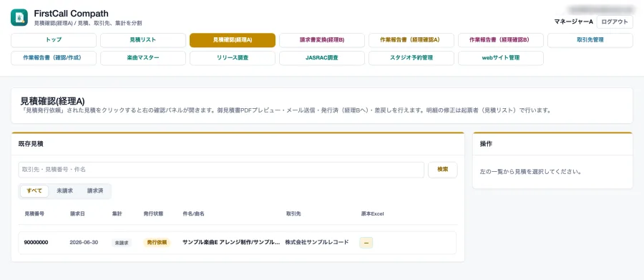Open 請求書変換(経理B) tab
Image resolution: width=644 pixels, height=280 pixels.
pyautogui.click(x=322, y=40)
